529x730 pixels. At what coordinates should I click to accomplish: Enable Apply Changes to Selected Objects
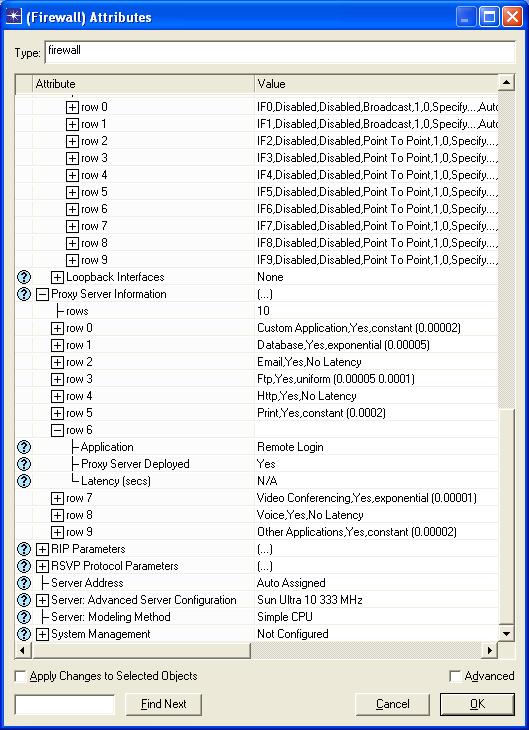click(20, 676)
